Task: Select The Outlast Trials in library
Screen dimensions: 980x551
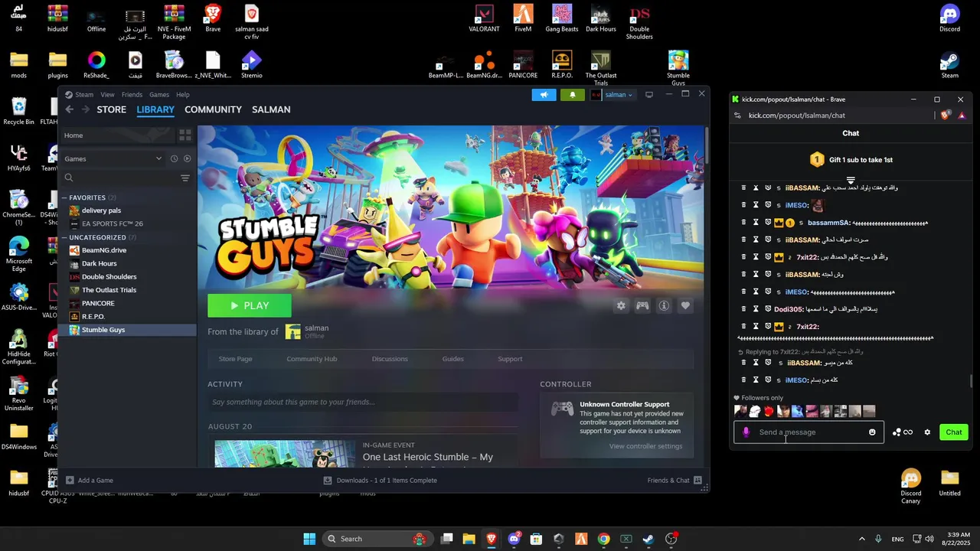Action: [109, 290]
